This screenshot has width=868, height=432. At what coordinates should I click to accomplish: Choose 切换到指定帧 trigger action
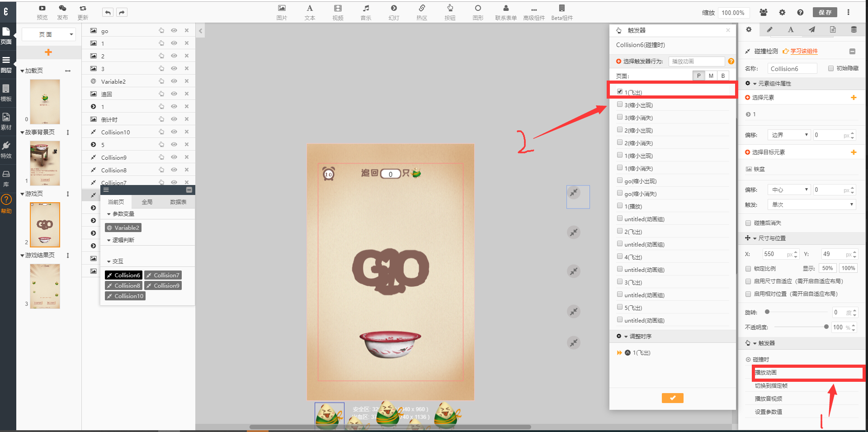771,385
